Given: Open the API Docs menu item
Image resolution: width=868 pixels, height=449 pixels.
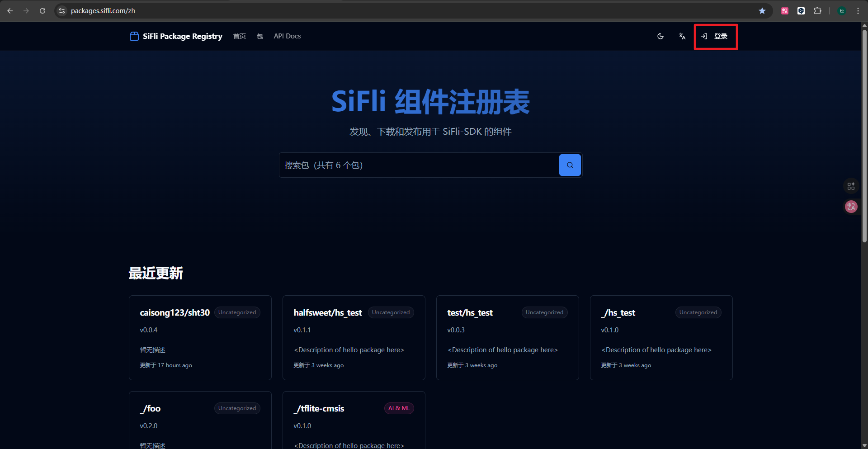Looking at the screenshot, I should click(287, 36).
